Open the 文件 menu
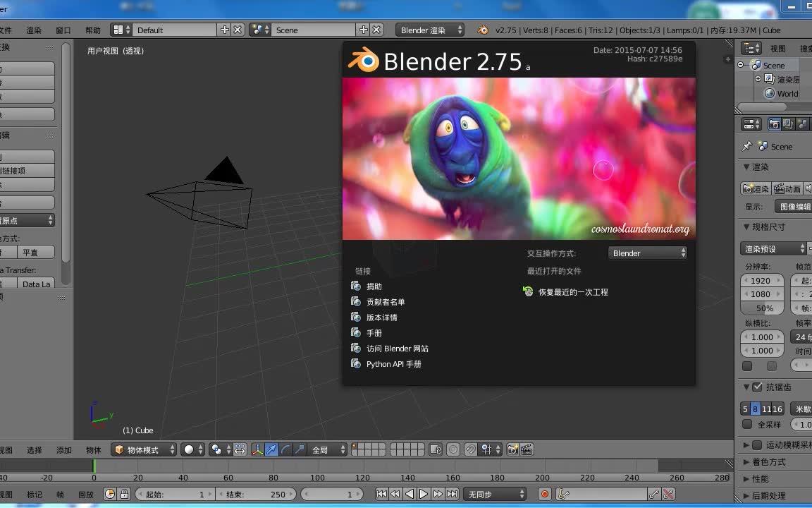Screen dimensions: 812x508 click(x=8, y=30)
